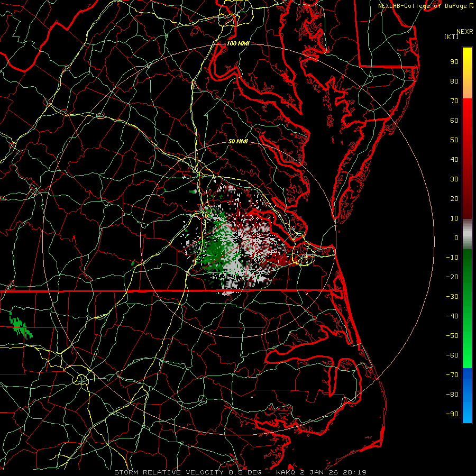
Task: Click the -80 value on the velocity scale
Action: point(452,395)
